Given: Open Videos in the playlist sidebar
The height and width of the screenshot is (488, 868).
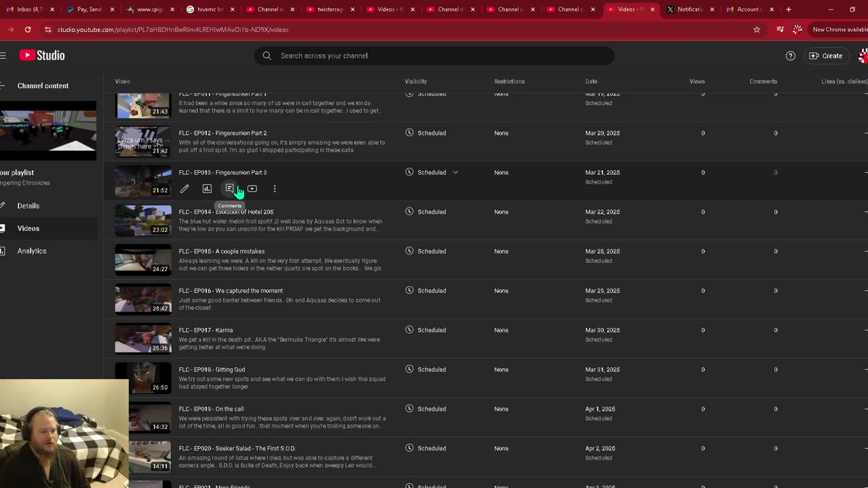Looking at the screenshot, I should click(28, 228).
